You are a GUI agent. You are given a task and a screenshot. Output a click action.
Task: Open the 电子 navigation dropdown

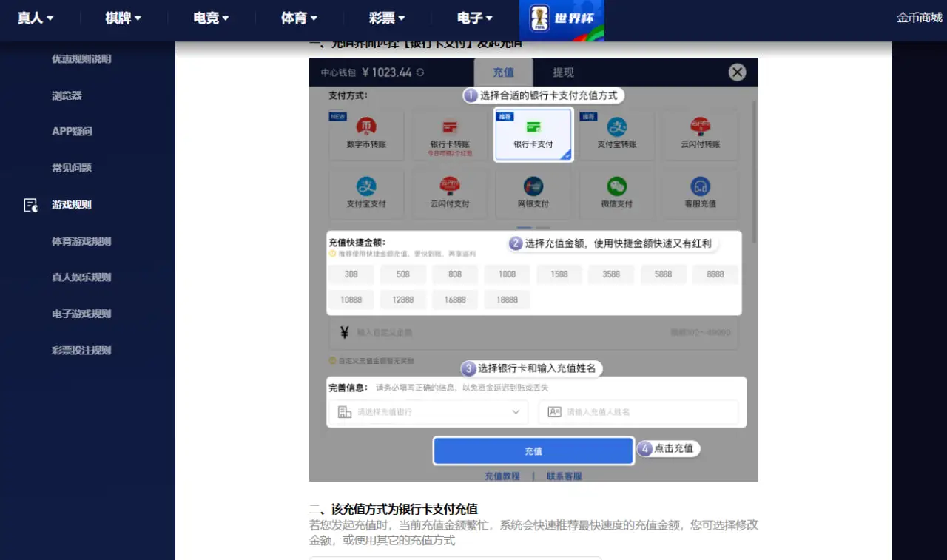coord(475,18)
